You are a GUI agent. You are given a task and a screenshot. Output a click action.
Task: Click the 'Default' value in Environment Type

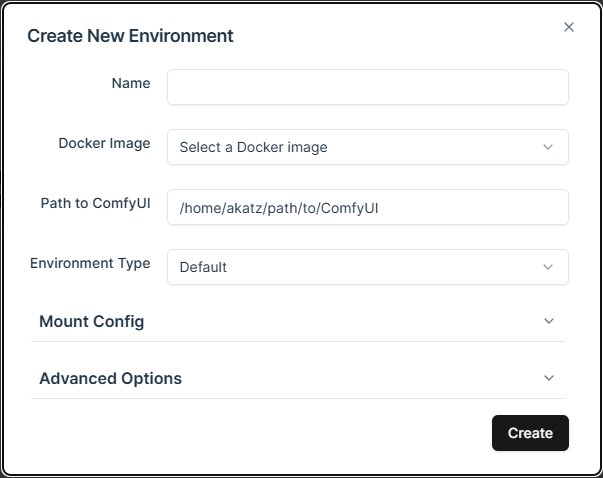click(x=203, y=267)
